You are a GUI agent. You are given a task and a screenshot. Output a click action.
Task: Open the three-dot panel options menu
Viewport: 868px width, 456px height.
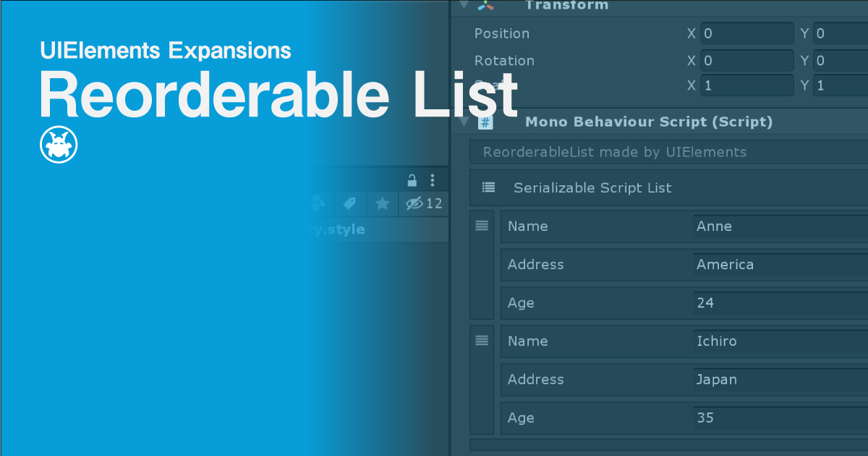point(433,180)
